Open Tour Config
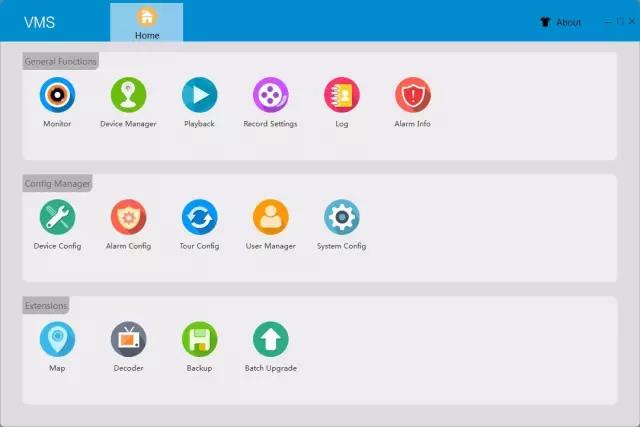This screenshot has height=427, width=640. click(x=199, y=217)
